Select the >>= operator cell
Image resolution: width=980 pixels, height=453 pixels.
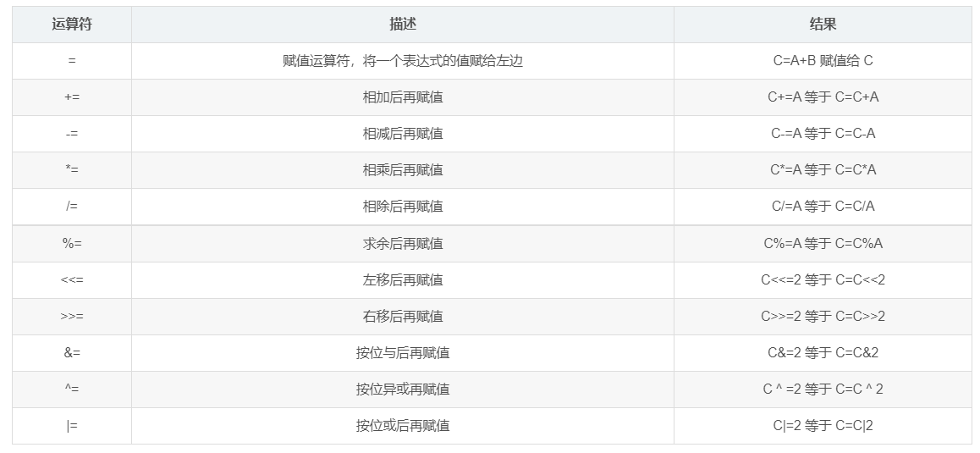(x=72, y=317)
